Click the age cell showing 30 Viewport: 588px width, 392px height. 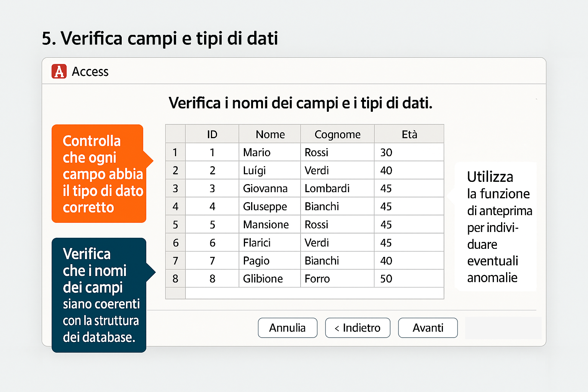[408, 152]
